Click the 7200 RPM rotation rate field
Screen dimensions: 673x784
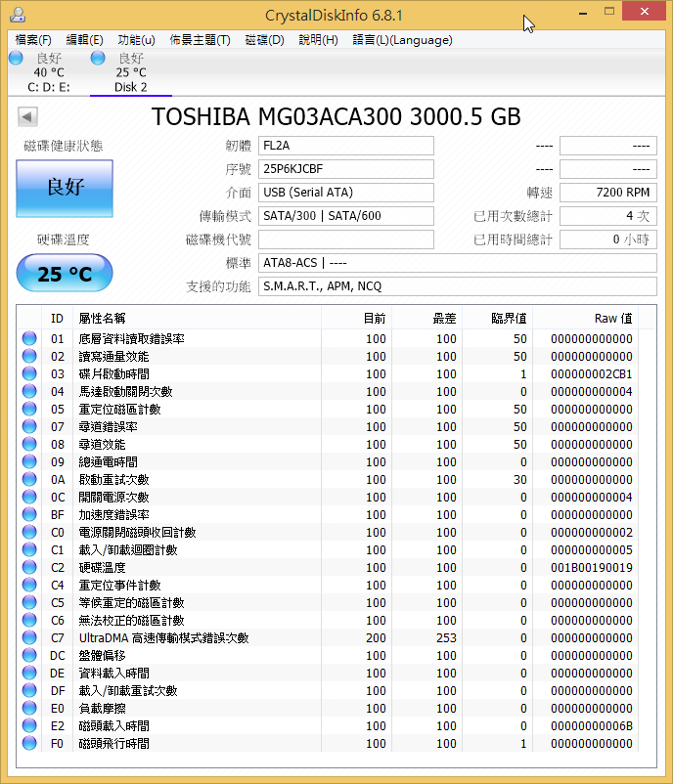tap(608, 193)
